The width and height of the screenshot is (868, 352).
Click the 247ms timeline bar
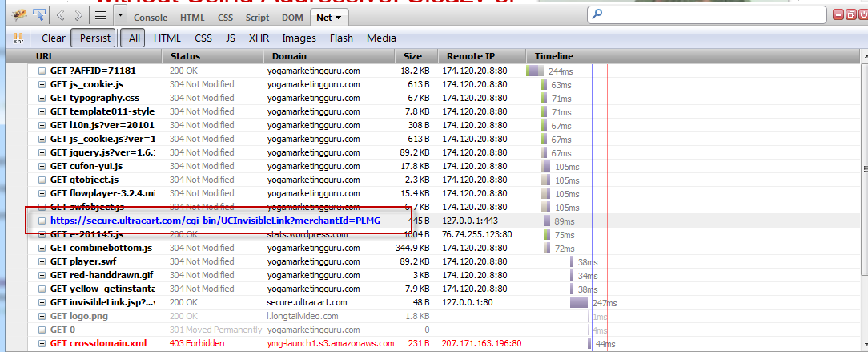(579, 302)
